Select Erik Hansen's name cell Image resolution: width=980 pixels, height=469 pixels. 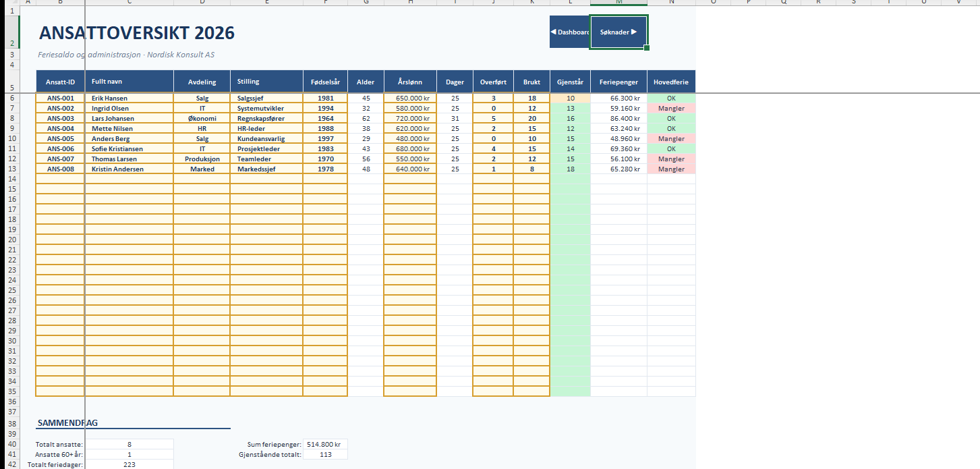[x=129, y=98]
